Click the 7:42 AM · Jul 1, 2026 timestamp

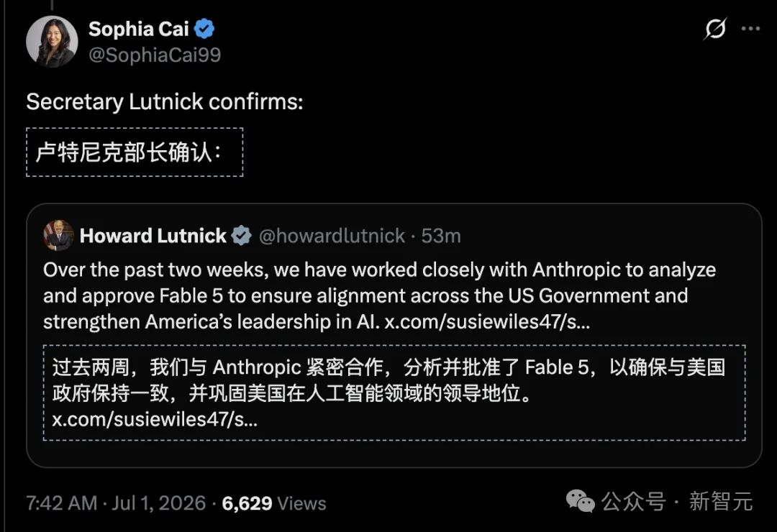pyautogui.click(x=115, y=503)
